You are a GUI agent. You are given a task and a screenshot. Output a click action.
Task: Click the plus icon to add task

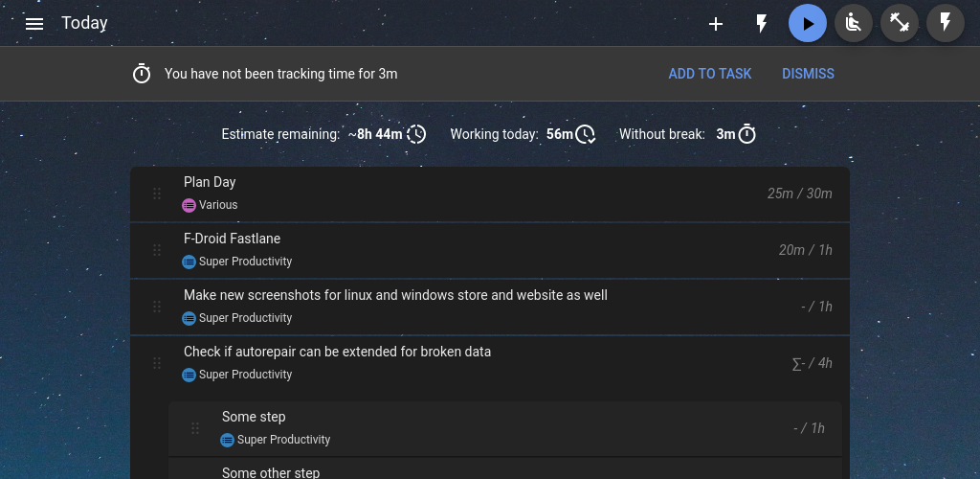[716, 24]
